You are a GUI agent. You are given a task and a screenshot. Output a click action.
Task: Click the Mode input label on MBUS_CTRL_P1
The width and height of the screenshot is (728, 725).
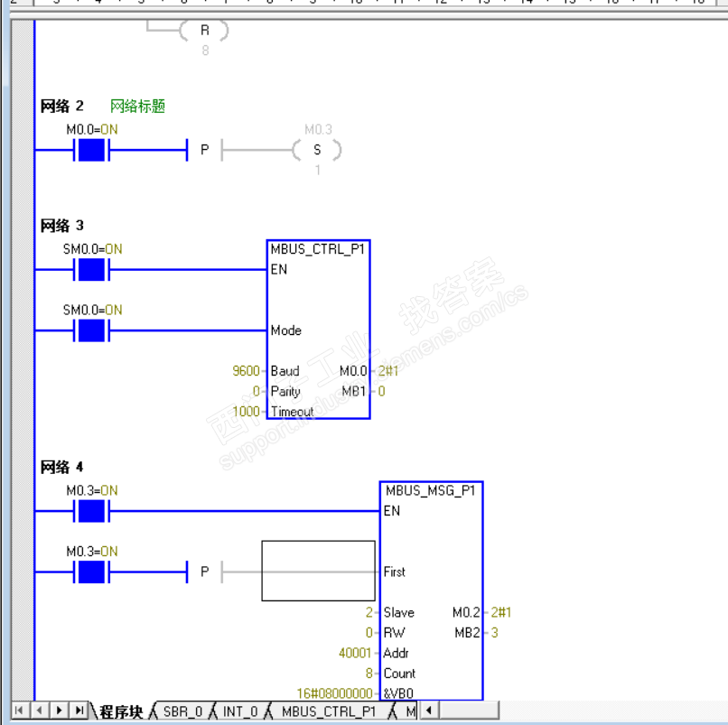(286, 330)
